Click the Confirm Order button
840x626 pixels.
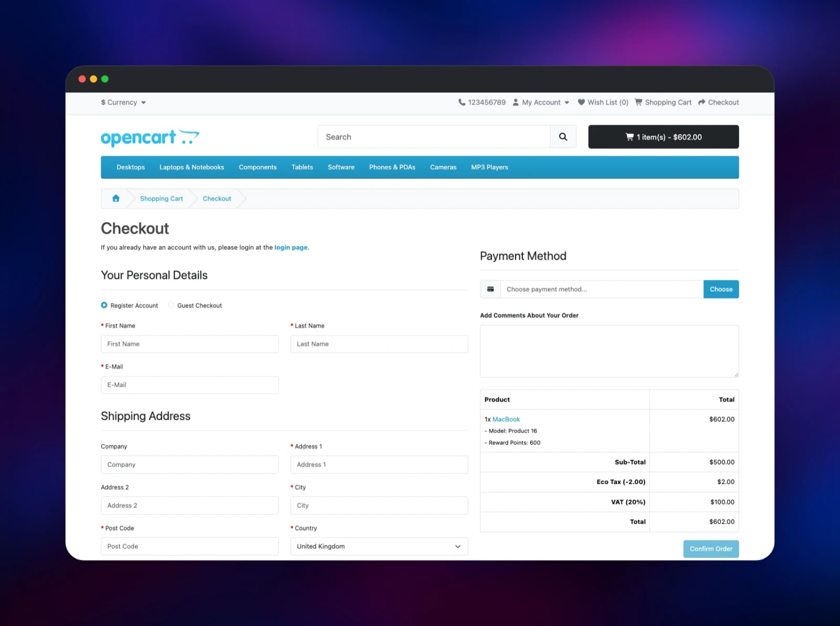pos(711,549)
